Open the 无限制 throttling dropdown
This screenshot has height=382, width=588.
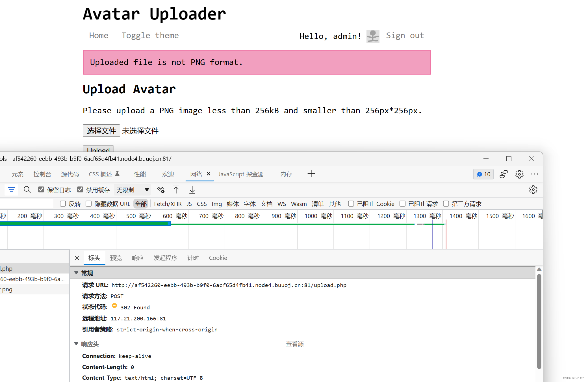[132, 190]
